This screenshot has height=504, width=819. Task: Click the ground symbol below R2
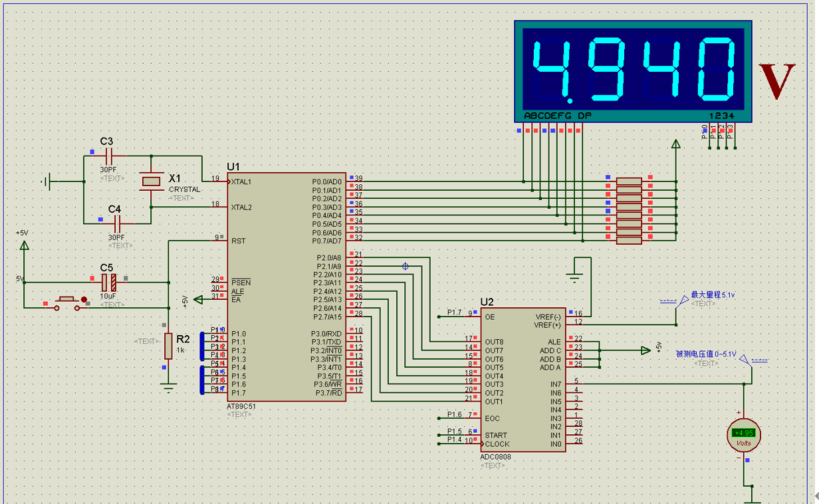pyautogui.click(x=169, y=388)
